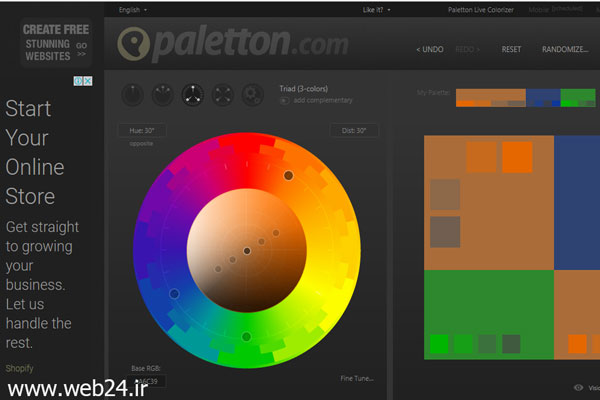Click the opposite hue link
Screen dimensions: 600x400
pyautogui.click(x=141, y=144)
